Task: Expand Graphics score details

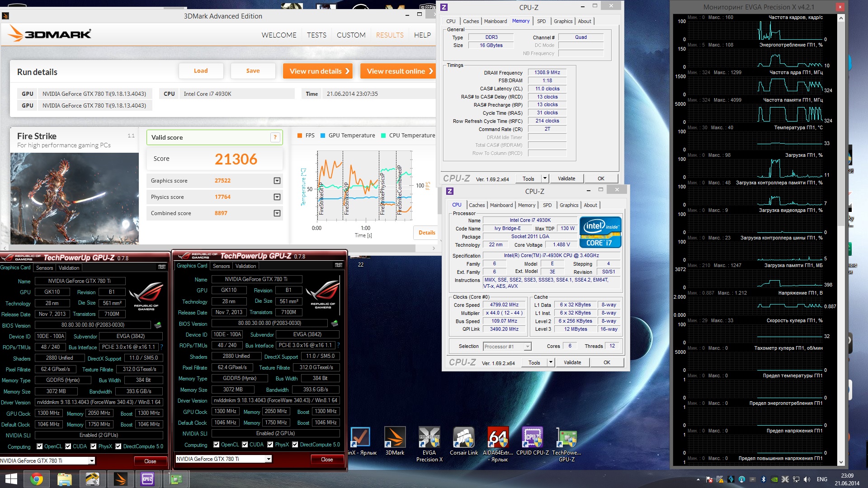Action: (x=277, y=181)
